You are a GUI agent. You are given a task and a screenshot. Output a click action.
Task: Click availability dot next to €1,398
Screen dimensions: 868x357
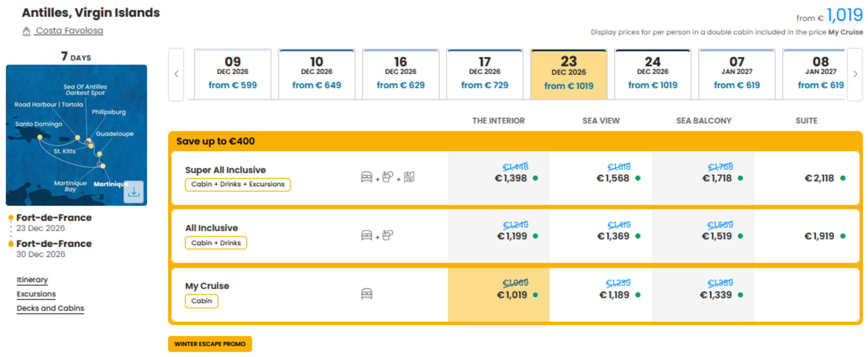tap(535, 178)
